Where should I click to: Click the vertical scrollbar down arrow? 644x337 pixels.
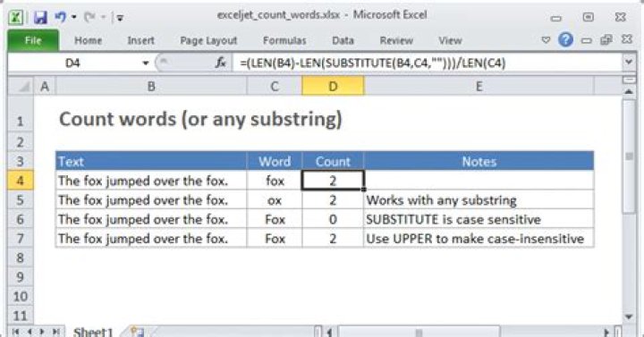[629, 316]
